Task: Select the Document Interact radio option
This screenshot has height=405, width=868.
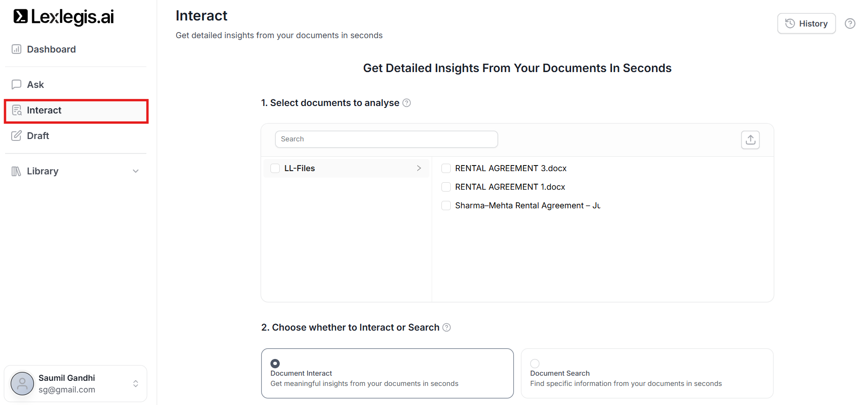Action: (275, 363)
